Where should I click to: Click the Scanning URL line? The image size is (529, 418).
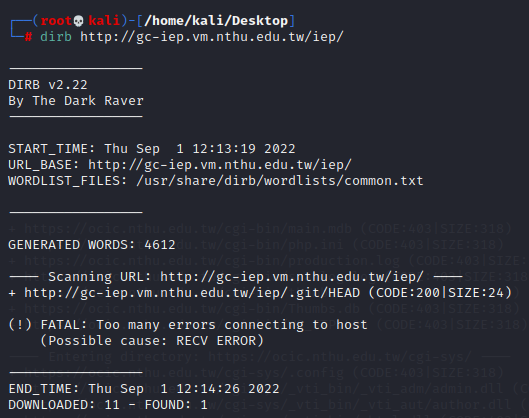point(236,277)
